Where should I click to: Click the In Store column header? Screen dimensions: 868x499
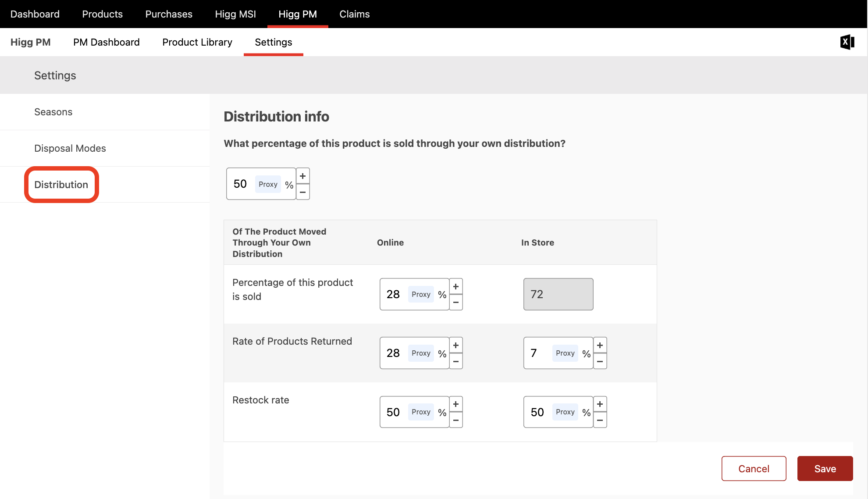(537, 242)
